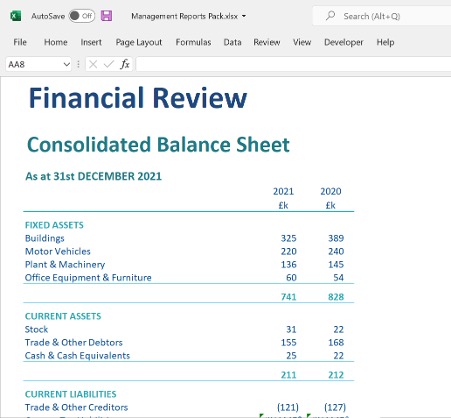This screenshot has width=451, height=418.
Task: Select the Consolidated Balance Sheet title
Action: coord(158,145)
